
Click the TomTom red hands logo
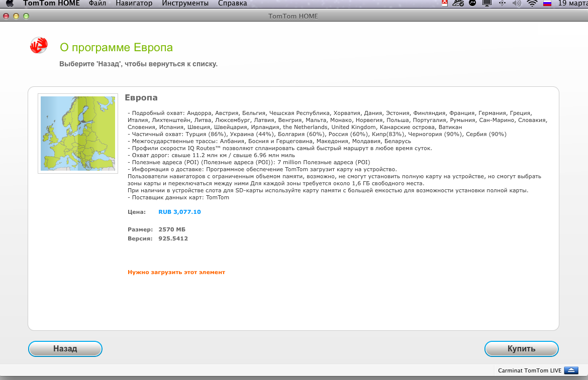[x=39, y=46]
